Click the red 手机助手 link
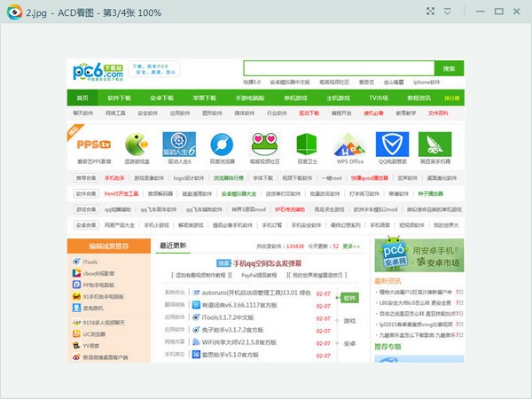This screenshot has height=399, width=532. coord(114,178)
